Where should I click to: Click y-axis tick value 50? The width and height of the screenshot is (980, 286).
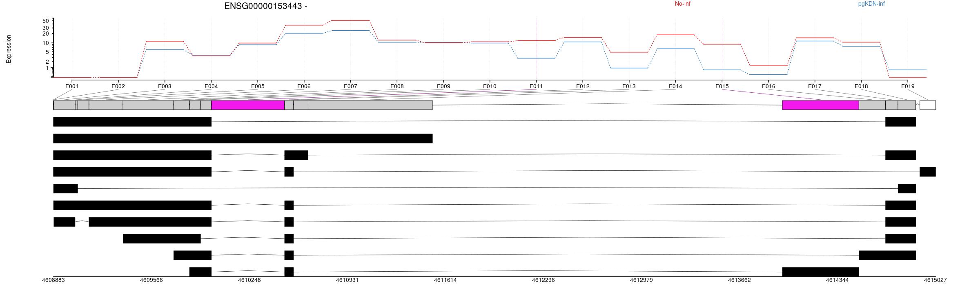click(x=45, y=21)
